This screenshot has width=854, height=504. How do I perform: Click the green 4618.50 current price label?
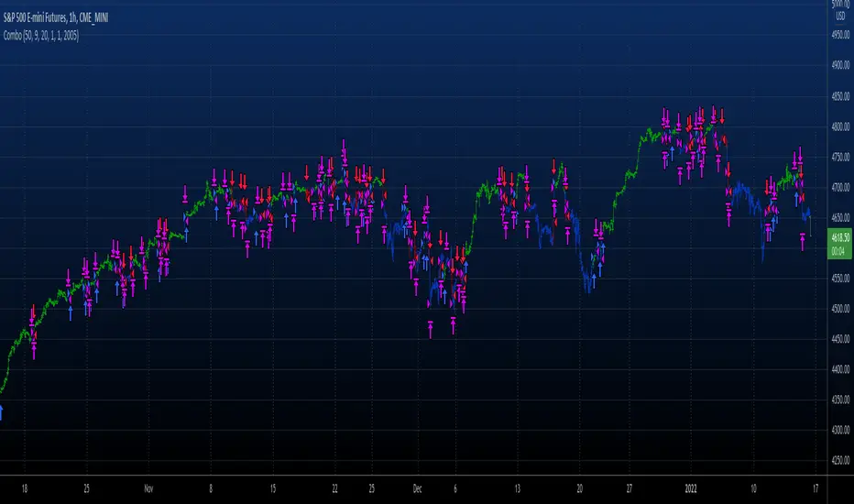840,244
